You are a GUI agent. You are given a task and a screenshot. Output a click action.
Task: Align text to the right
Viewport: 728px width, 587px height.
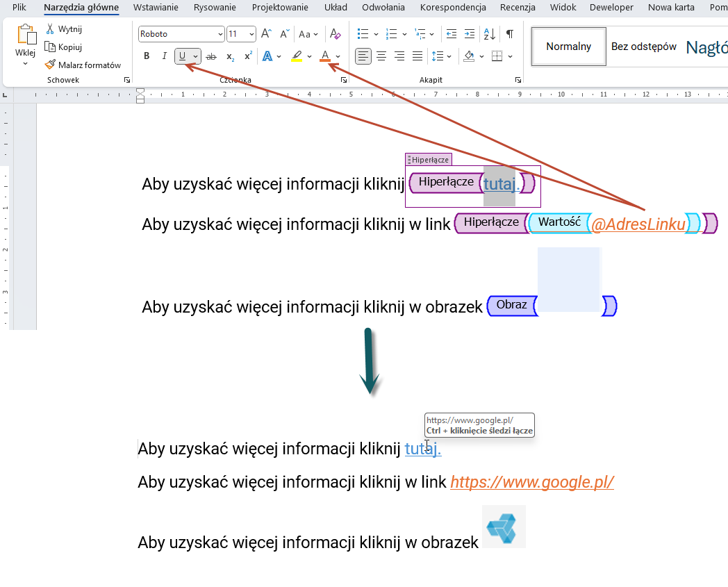click(399, 57)
